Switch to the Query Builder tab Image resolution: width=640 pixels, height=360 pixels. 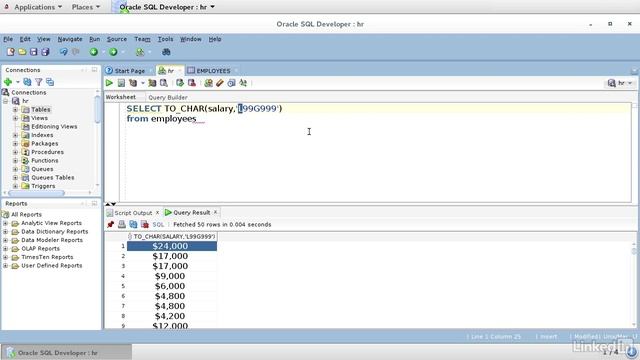point(168,97)
